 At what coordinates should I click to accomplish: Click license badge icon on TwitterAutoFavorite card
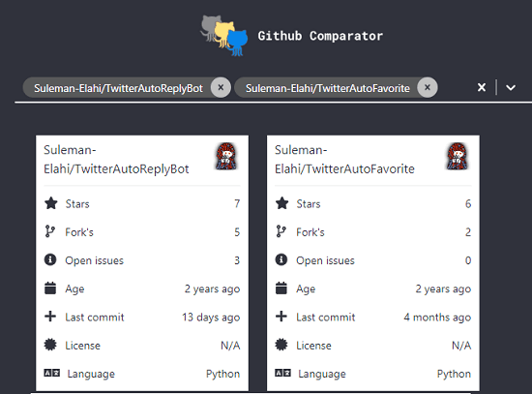pos(281,345)
